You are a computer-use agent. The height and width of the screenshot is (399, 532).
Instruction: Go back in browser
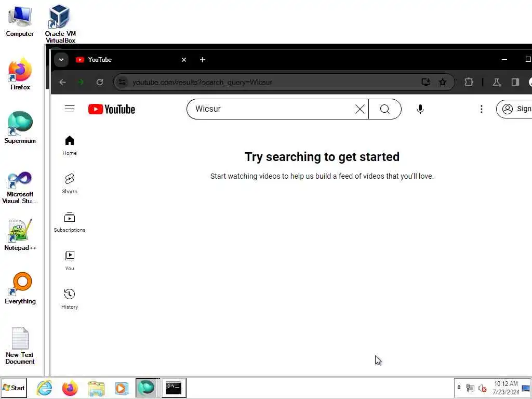pyautogui.click(x=62, y=82)
